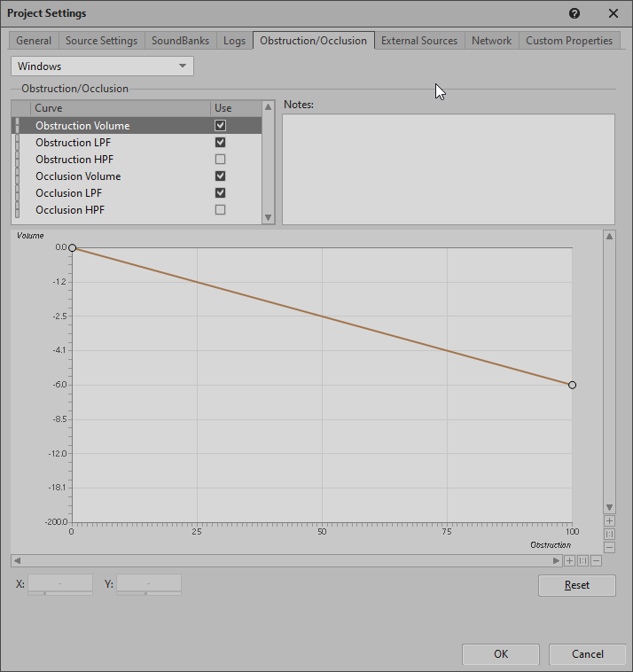Select the curve point at obstruction 100

(572, 385)
